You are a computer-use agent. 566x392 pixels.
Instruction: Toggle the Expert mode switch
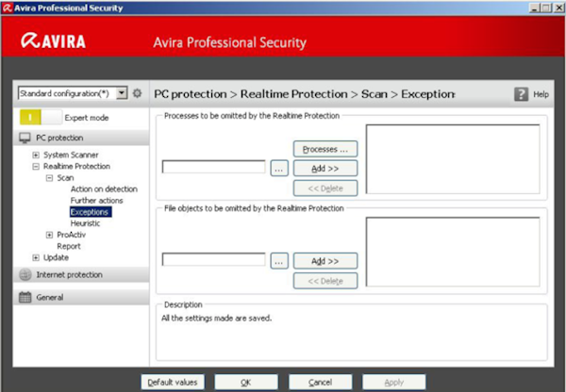tap(41, 117)
